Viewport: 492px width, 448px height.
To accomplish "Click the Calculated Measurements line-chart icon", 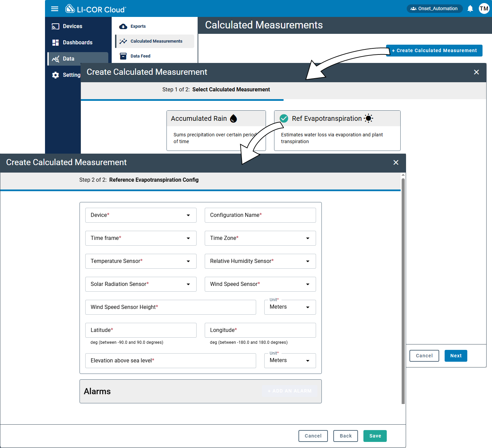I will pos(123,41).
